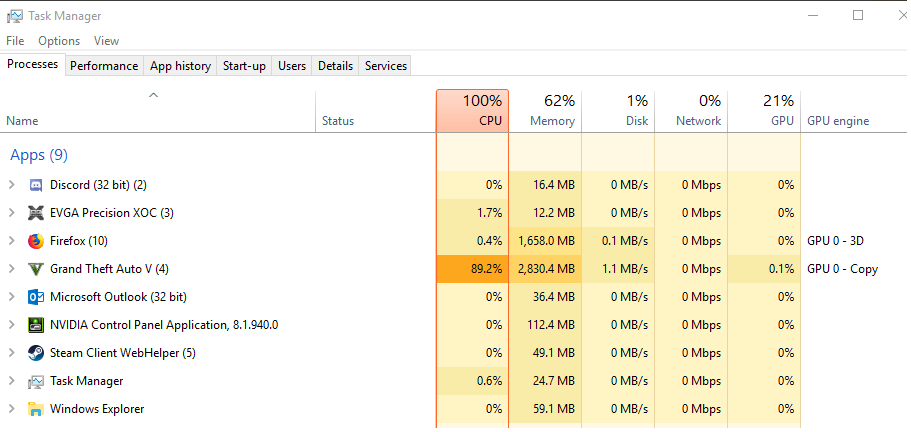Screen dimensions: 911x432
Task: Select the Windows Explorer row name
Action: (97, 409)
